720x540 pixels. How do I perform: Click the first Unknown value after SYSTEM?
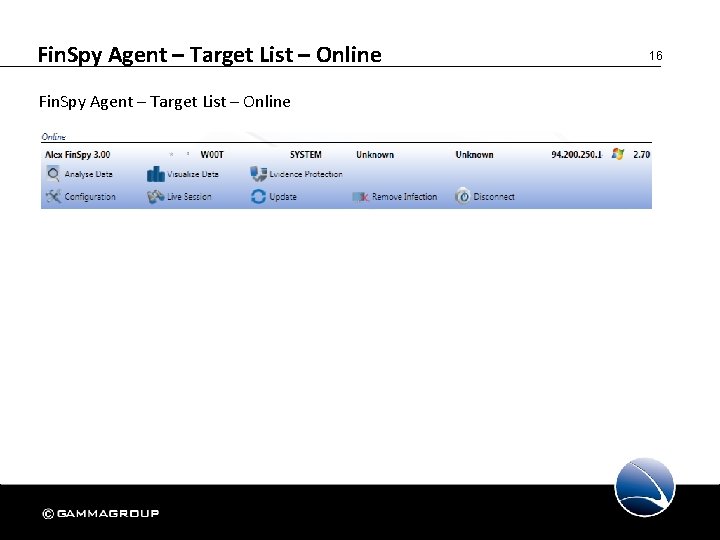coord(375,155)
